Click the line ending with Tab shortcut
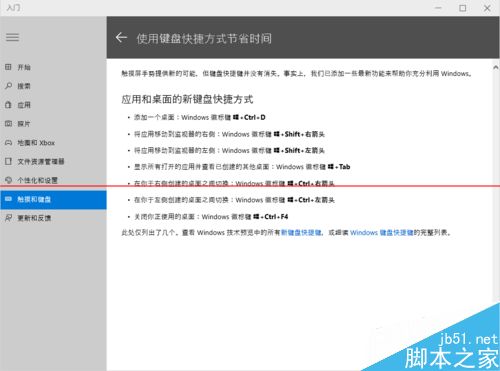500x371 pixels. 242,167
